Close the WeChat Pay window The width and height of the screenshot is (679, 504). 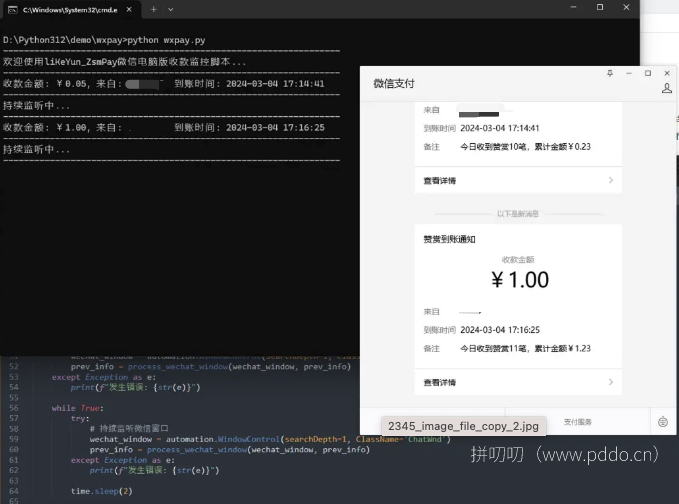[x=667, y=73]
